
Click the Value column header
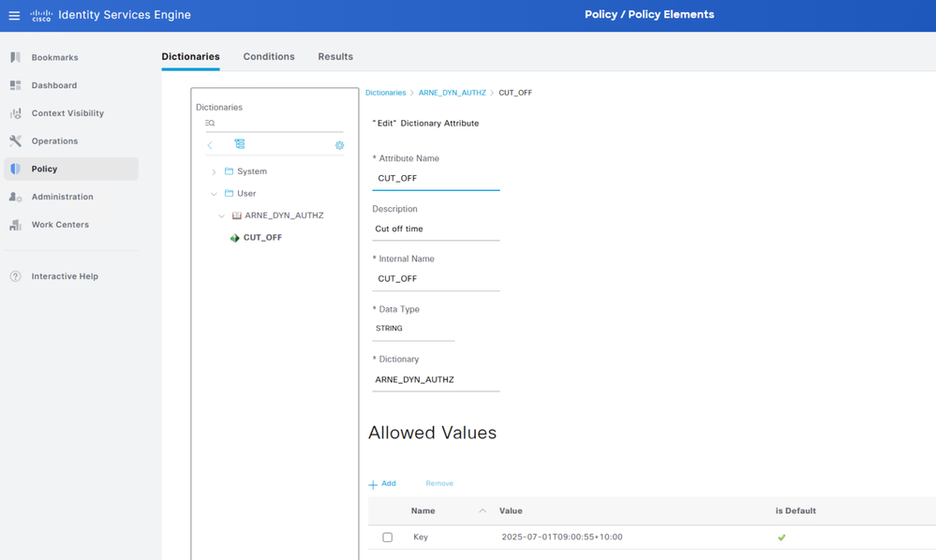pyautogui.click(x=511, y=511)
